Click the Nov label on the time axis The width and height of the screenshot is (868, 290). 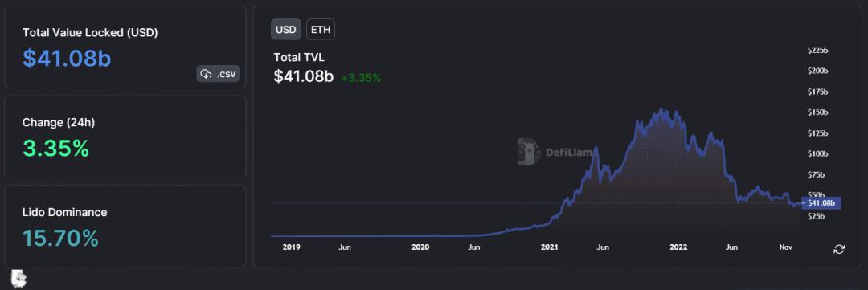[x=785, y=247]
